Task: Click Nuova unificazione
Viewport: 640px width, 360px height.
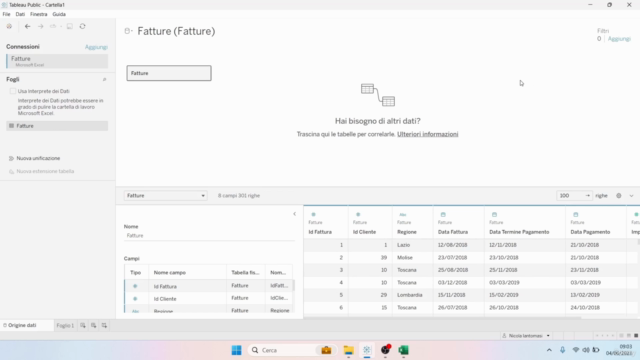Action: coord(38,158)
